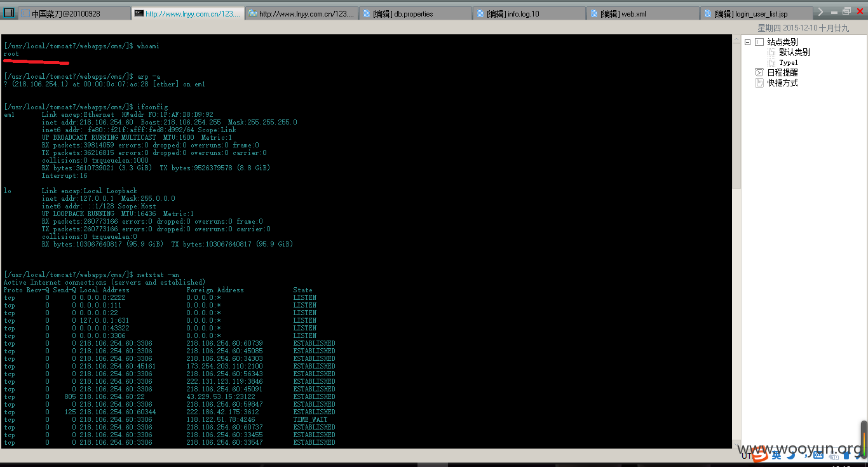Select 站点类别 in the side tree
868x467 pixels.
(782, 42)
